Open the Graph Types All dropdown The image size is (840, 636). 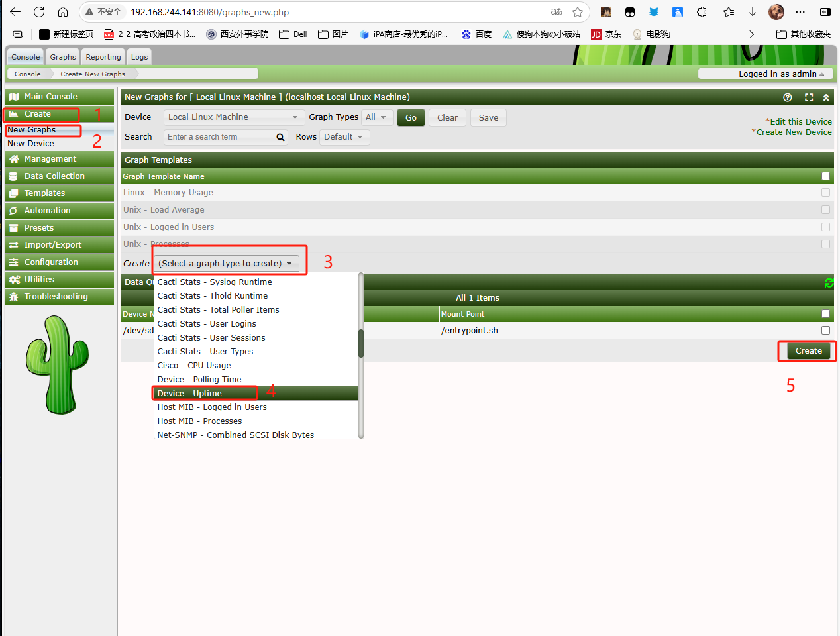(376, 117)
